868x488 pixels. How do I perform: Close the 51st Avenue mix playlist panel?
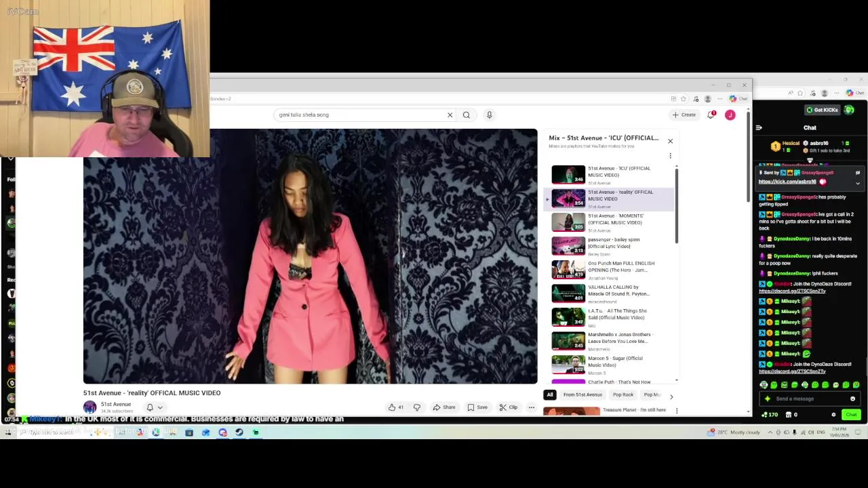(x=670, y=141)
